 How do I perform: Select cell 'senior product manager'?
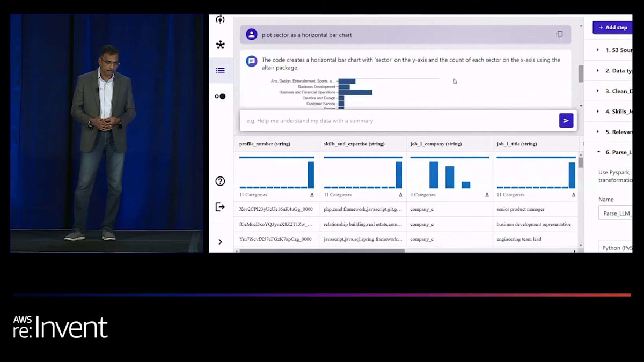click(x=535, y=209)
